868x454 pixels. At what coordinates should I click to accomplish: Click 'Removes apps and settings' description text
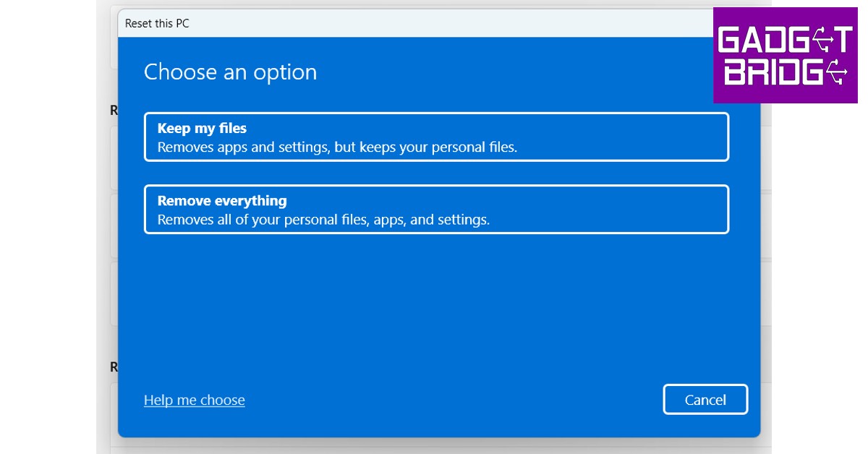tap(337, 147)
